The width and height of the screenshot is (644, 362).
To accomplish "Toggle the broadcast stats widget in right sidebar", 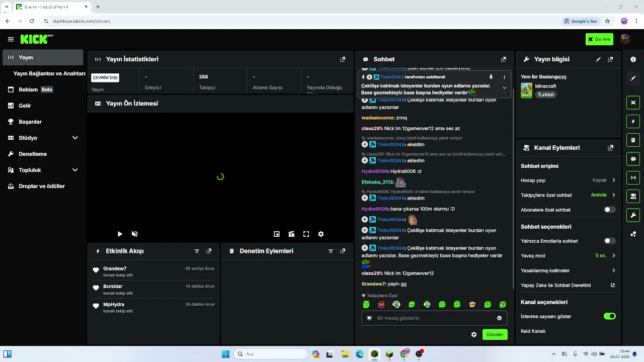I will pyautogui.click(x=633, y=177).
